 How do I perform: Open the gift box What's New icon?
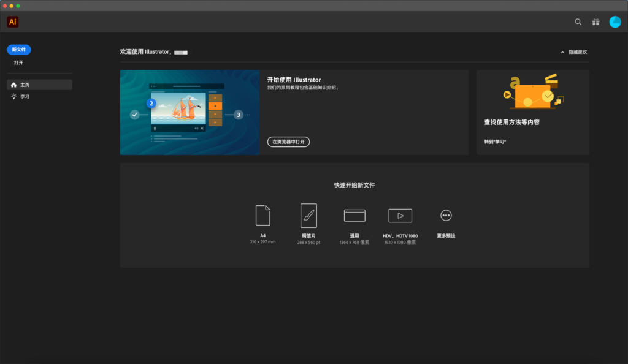(x=596, y=22)
